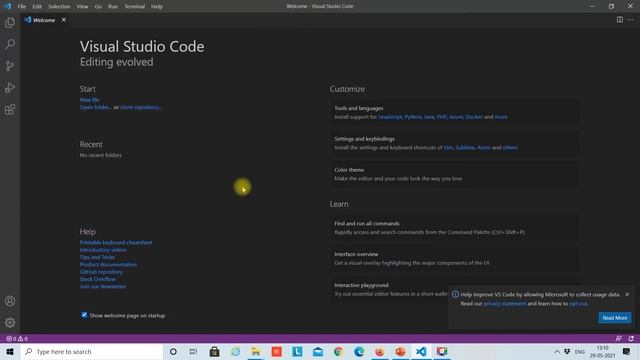This screenshot has width=640, height=360.
Task: Open Firefox from the taskbar
Action: point(380,351)
